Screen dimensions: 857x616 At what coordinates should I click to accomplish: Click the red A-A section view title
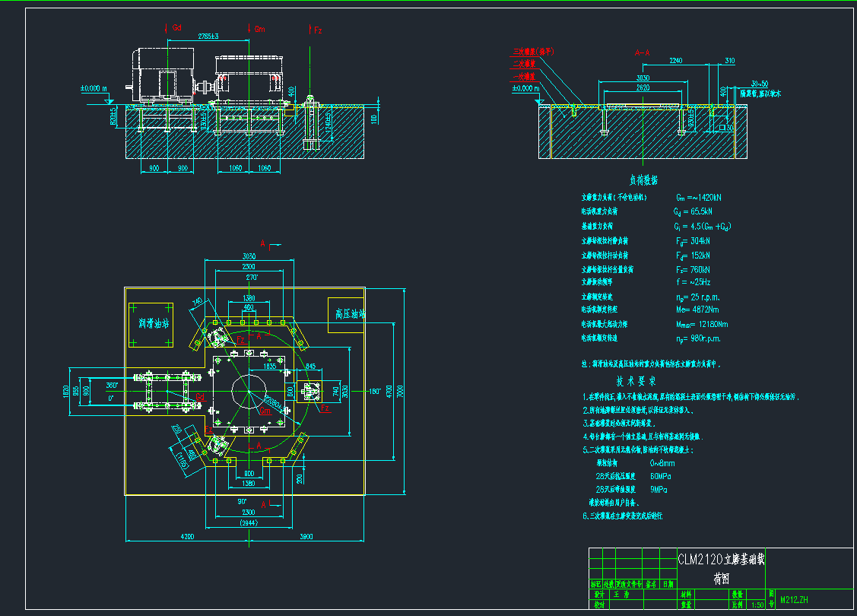point(642,53)
